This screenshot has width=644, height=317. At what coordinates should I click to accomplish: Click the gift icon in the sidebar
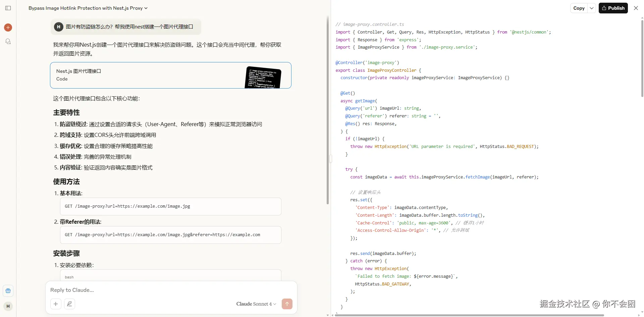click(8, 291)
